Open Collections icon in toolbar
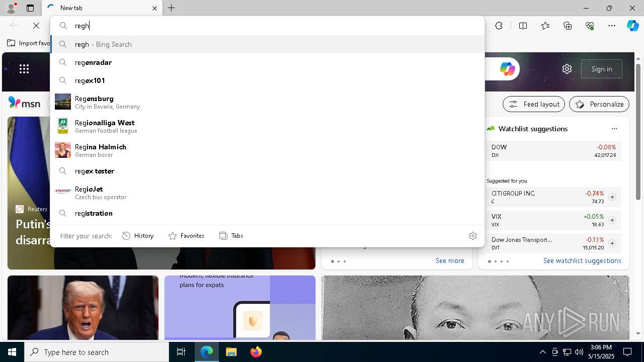This screenshot has width=644, height=362. tap(568, 26)
